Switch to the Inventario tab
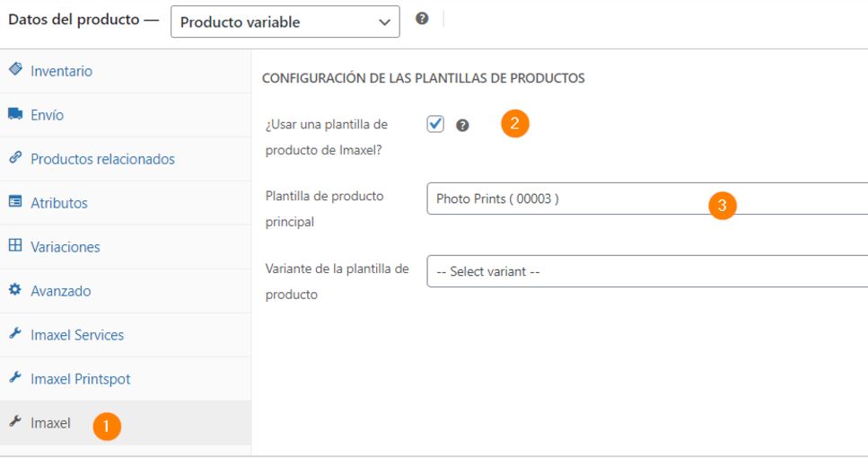This screenshot has height=459, width=868. (x=61, y=71)
